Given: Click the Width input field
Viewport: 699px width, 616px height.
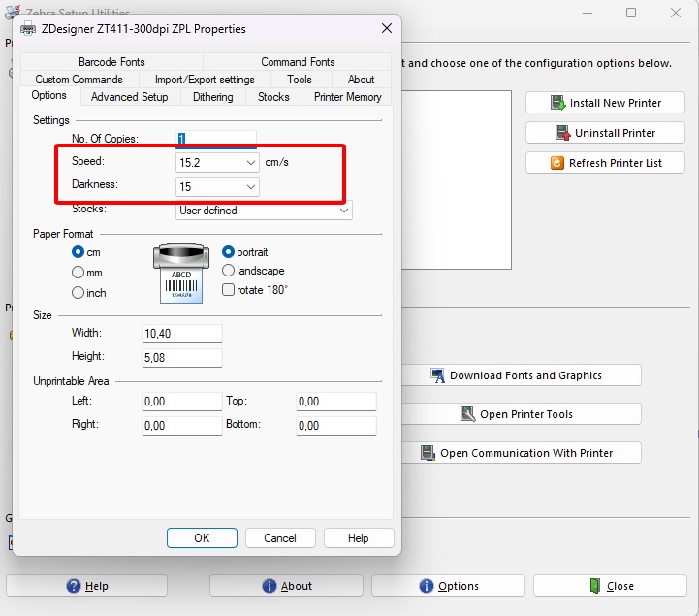Looking at the screenshot, I should 182,334.
